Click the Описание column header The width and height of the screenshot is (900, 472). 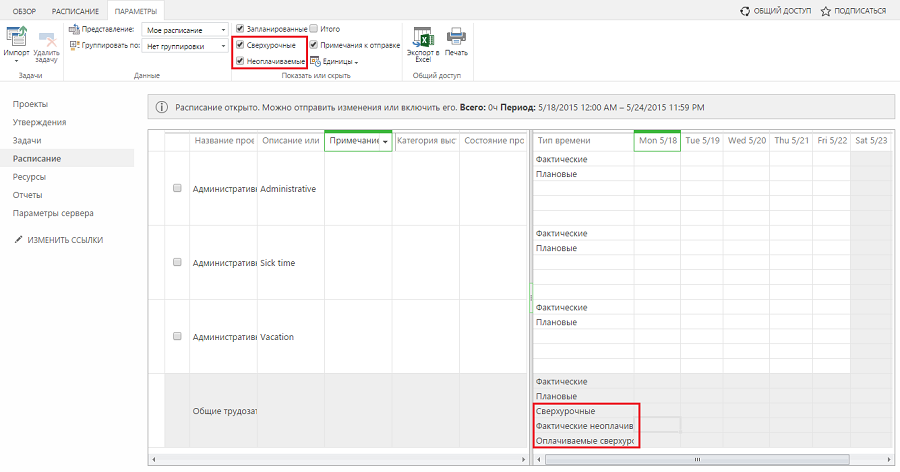291,141
